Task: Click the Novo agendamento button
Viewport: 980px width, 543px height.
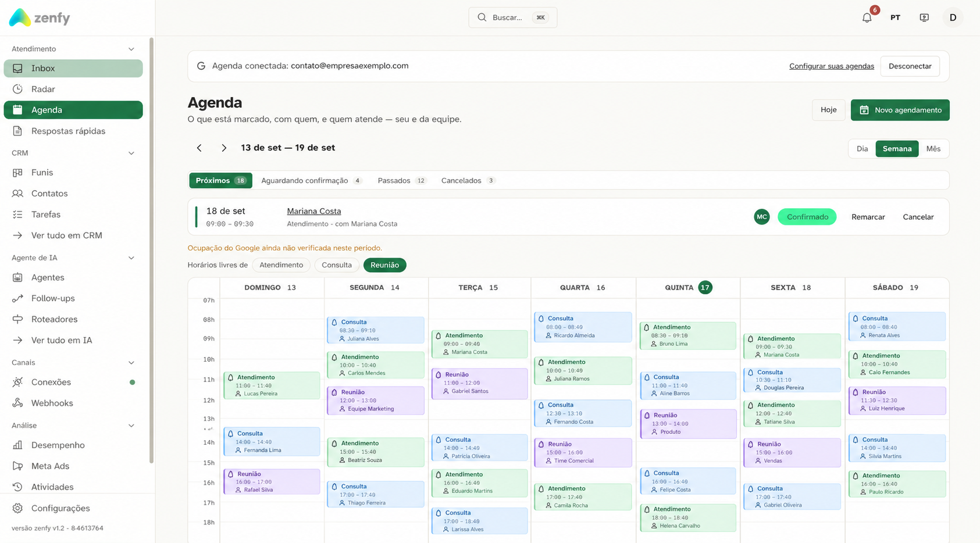Action: coord(900,110)
